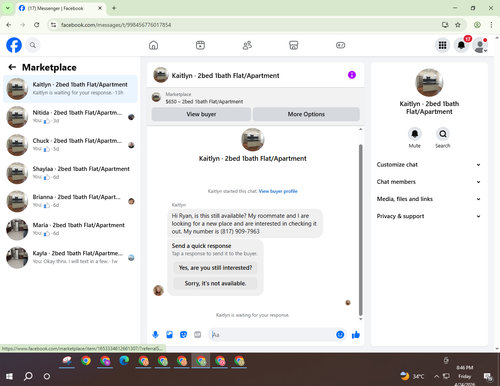Open the account profile menu

(x=480, y=45)
